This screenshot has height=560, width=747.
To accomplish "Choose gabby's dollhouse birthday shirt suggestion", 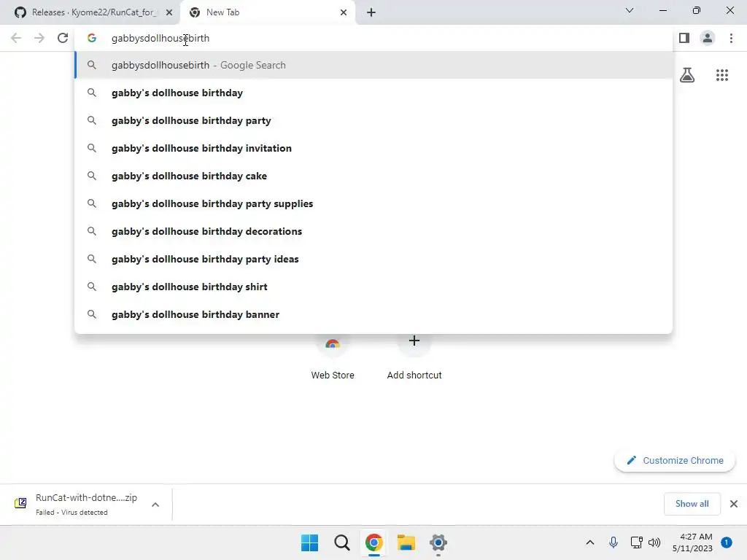I will click(373, 286).
